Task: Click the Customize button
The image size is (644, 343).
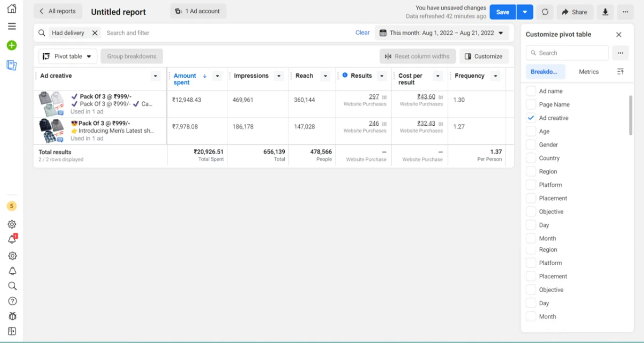Action: [x=484, y=56]
